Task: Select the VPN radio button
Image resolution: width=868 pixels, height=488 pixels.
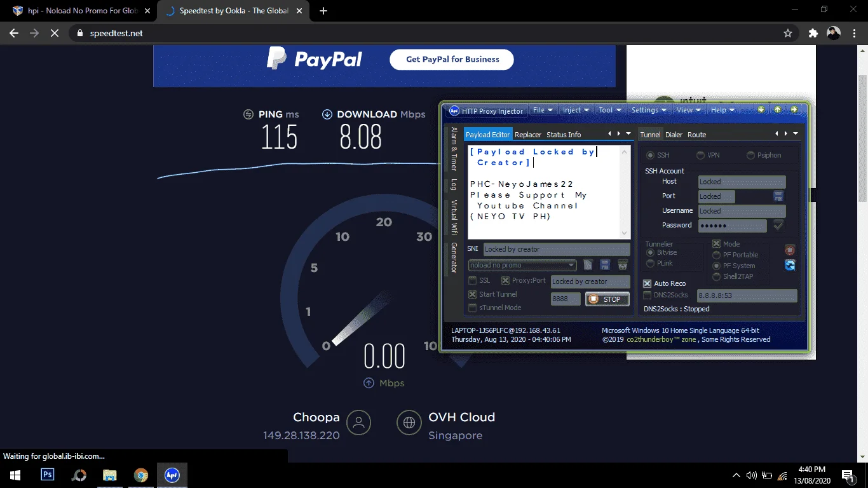Action: click(700, 155)
